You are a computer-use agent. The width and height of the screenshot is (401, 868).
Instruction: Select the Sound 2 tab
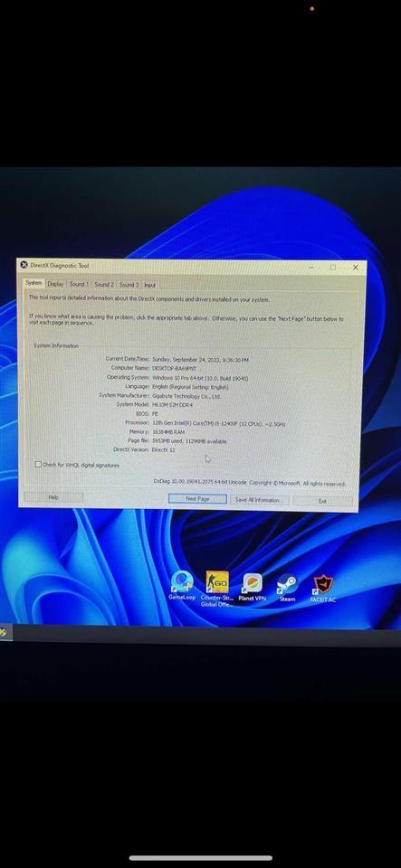pos(103,284)
